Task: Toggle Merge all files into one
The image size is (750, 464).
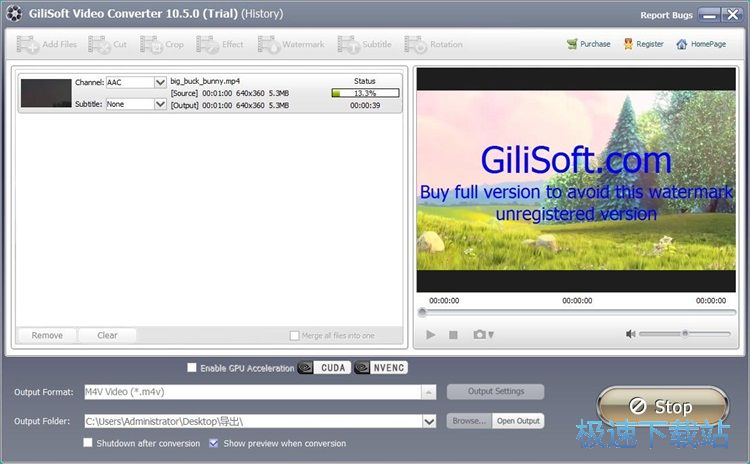Action: point(294,336)
